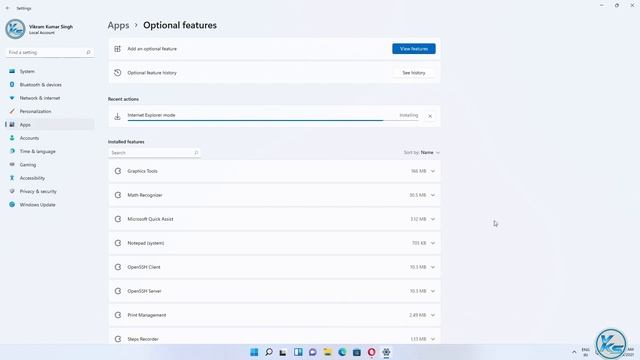Click the Installed features search field

coord(154,153)
